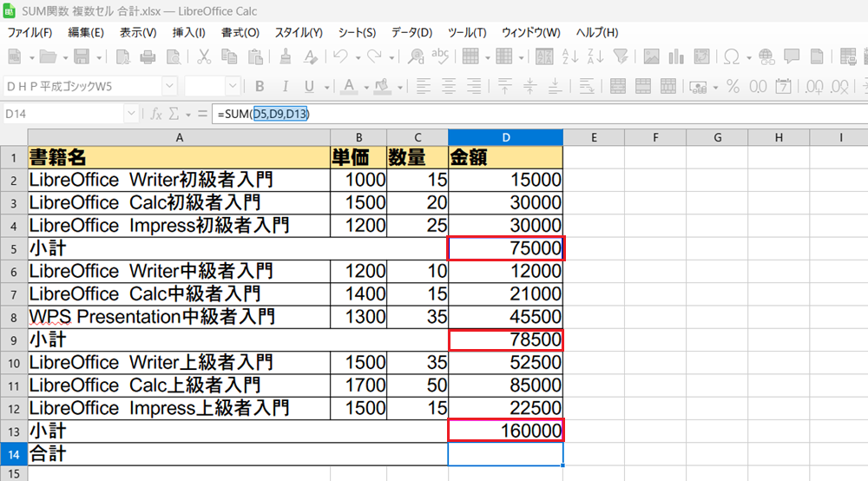This screenshot has height=481, width=868.
Task: Toggle Wrap Text
Action: coord(586,86)
